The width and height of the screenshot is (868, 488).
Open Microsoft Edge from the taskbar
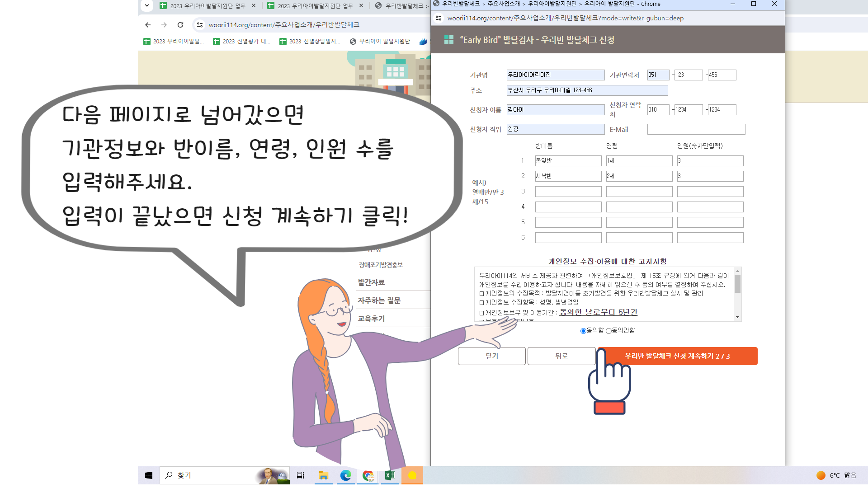tap(346, 475)
